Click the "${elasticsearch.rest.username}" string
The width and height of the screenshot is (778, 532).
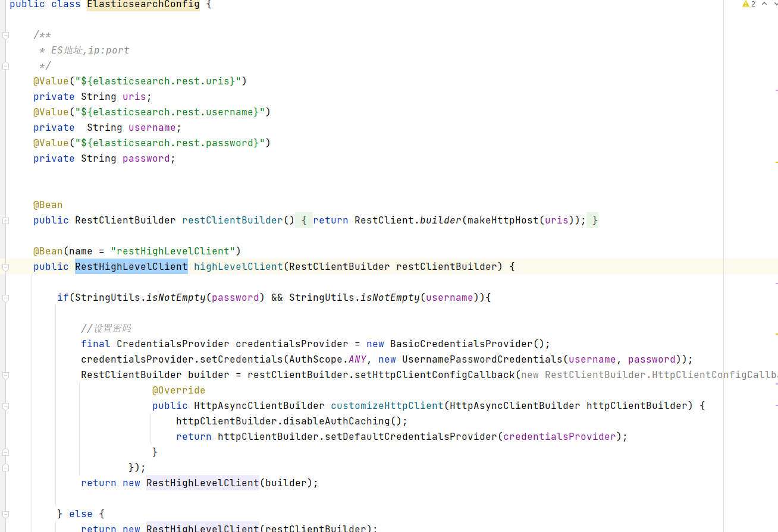[170, 112]
